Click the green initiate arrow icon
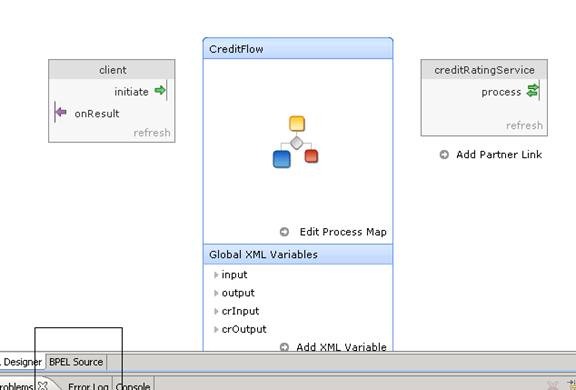This screenshot has width=576, height=390. pos(160,90)
